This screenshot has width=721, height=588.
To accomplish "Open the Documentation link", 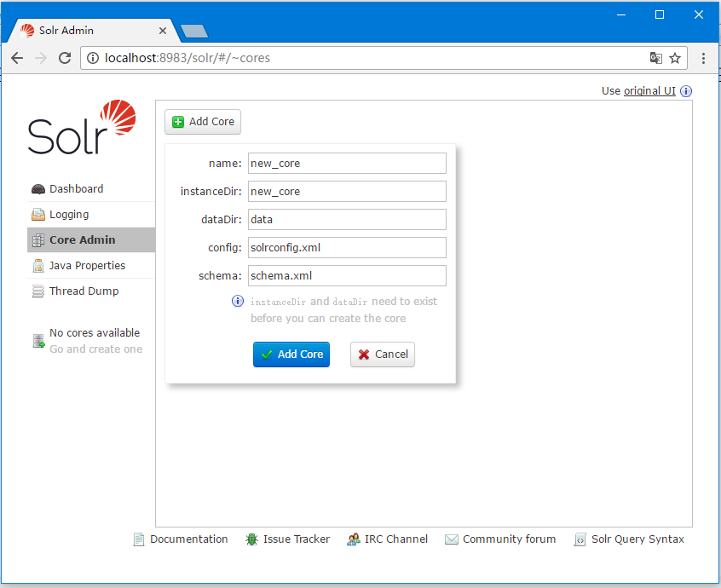I will pyautogui.click(x=188, y=539).
